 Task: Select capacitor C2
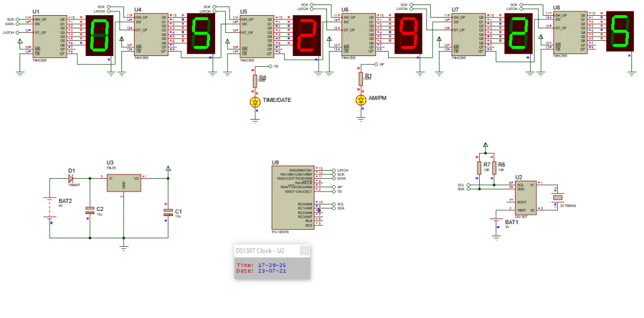point(89,210)
